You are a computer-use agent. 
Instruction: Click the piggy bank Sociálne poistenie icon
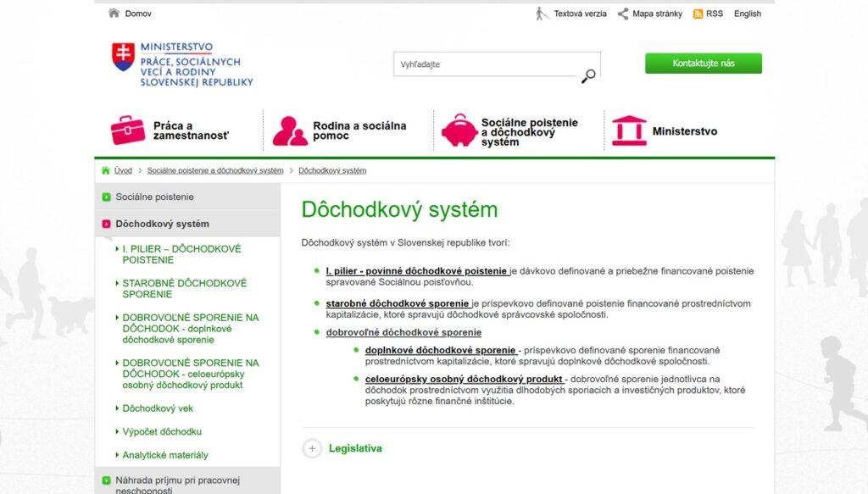coord(459,130)
